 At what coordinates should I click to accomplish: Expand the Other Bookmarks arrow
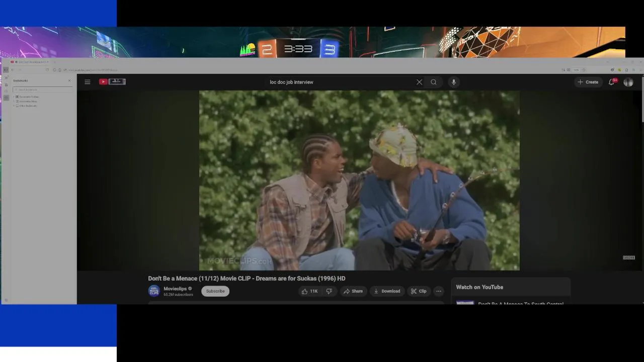14,106
